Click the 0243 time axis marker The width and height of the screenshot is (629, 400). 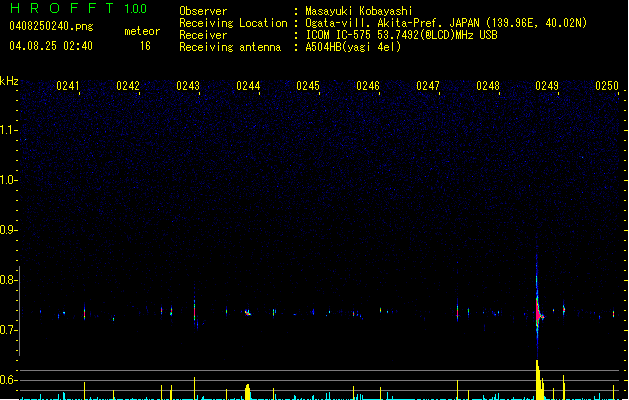(x=188, y=86)
